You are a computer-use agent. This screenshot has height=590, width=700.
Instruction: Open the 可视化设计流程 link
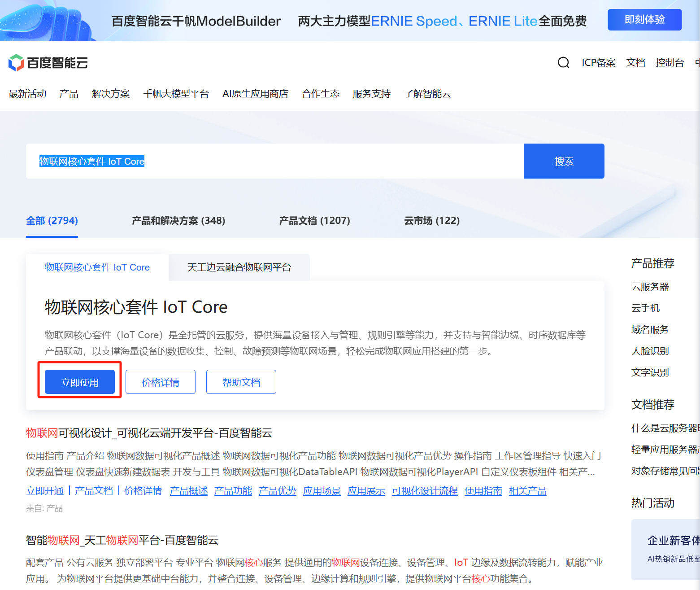[x=425, y=491]
